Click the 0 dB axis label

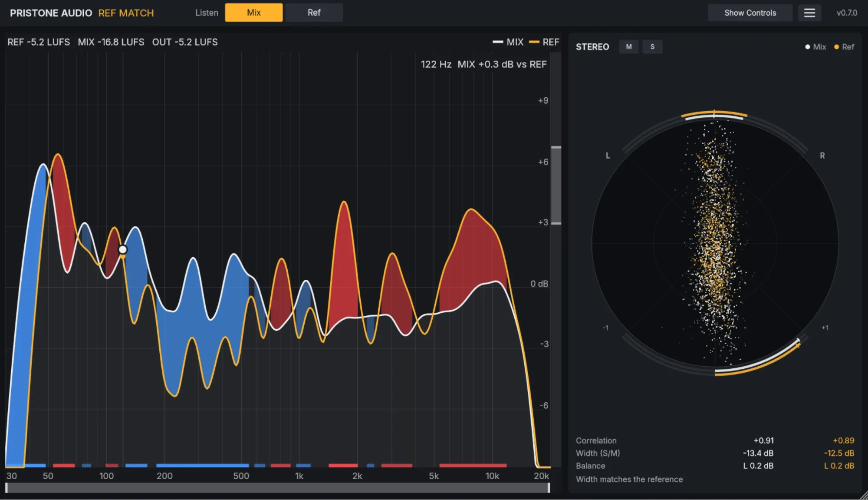tap(539, 284)
